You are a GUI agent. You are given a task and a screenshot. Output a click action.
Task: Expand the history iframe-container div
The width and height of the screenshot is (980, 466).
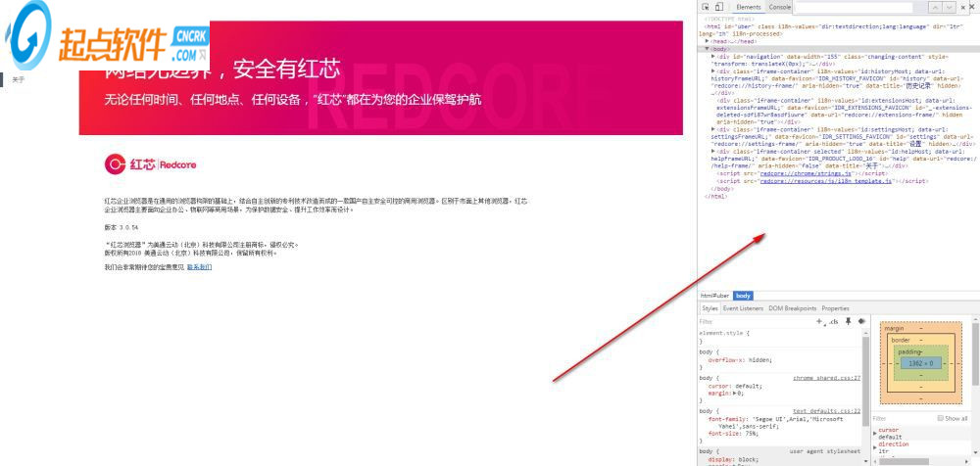713,71
